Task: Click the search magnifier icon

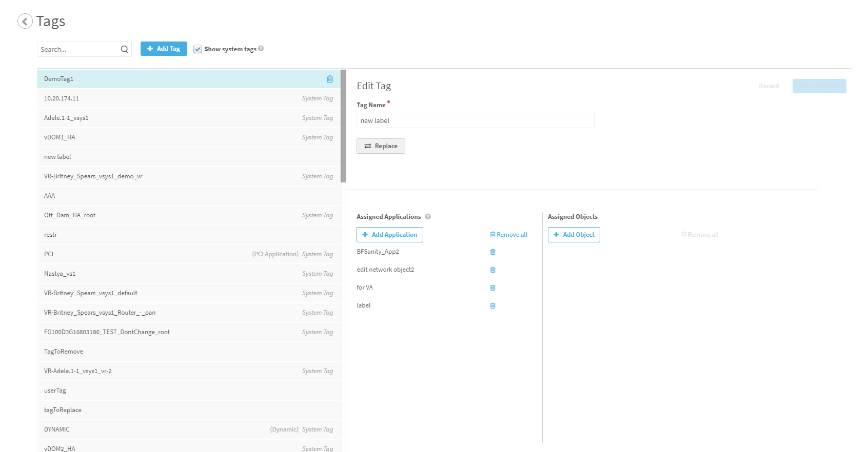Action: coord(124,49)
